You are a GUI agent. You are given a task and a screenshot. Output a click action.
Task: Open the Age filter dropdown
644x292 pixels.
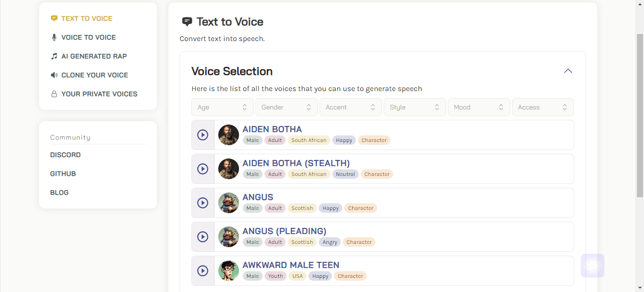click(x=222, y=107)
